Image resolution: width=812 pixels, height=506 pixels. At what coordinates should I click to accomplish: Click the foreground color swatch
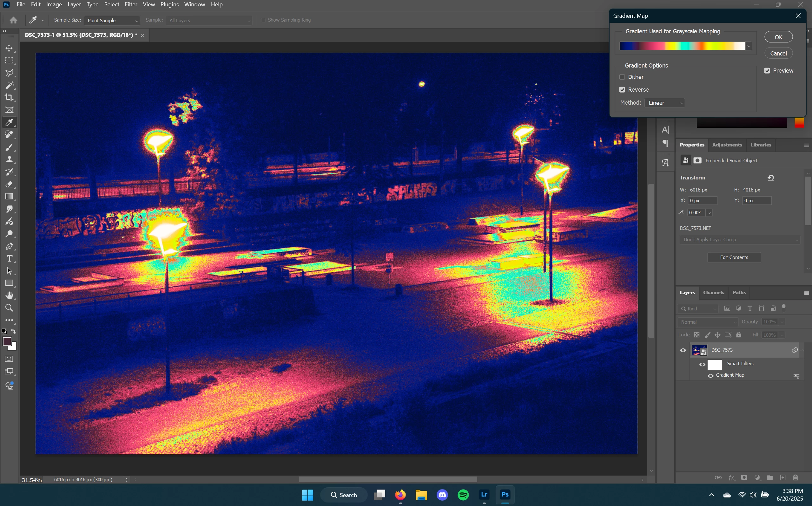click(7, 341)
